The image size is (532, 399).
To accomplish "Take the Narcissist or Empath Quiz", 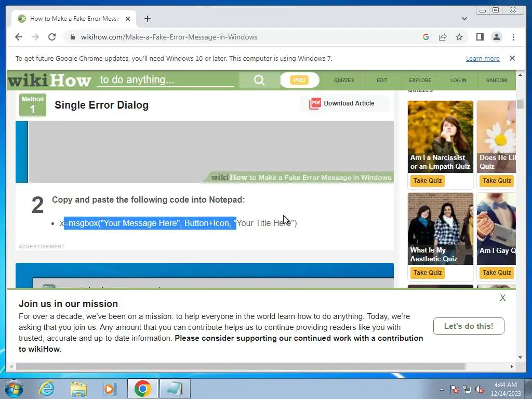I will pos(428,181).
